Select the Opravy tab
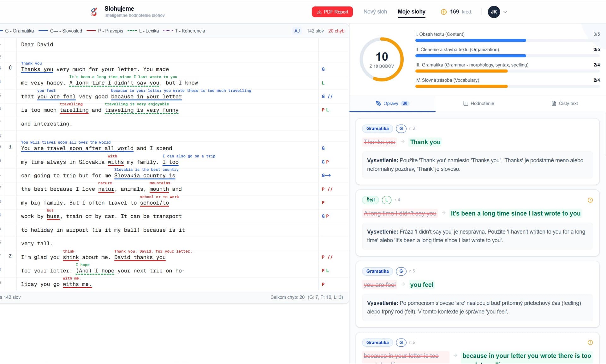The image size is (606, 364). [392, 104]
